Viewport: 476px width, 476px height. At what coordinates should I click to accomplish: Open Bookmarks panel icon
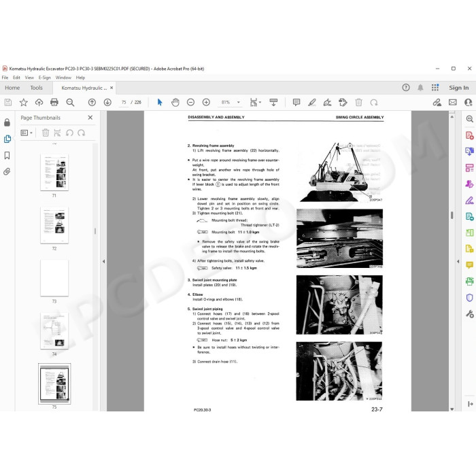[7, 156]
